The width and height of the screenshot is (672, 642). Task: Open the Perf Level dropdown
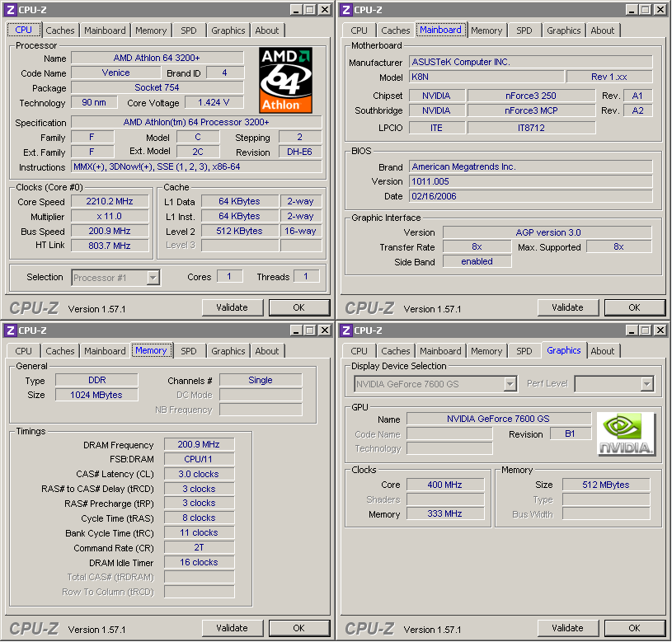pyautogui.click(x=646, y=384)
